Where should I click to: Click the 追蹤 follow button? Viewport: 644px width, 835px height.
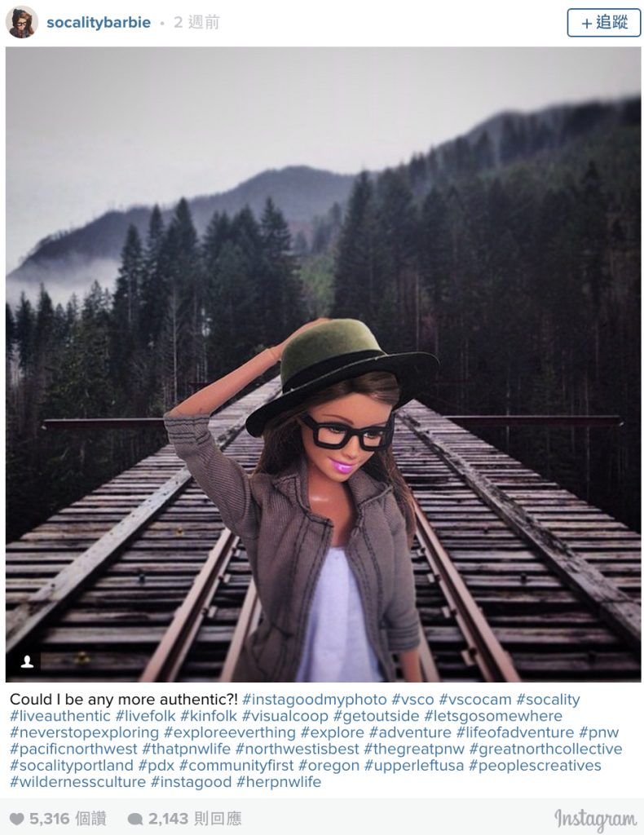tap(603, 22)
